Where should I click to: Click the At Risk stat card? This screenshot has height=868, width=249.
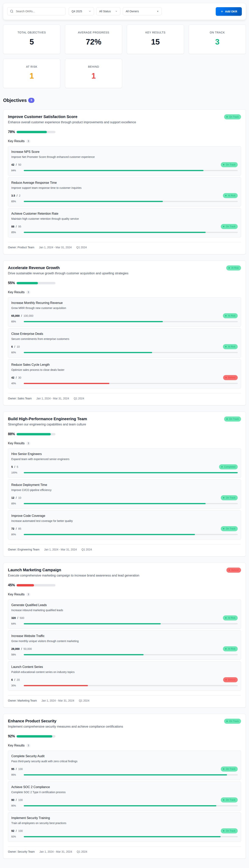[x=32, y=73]
